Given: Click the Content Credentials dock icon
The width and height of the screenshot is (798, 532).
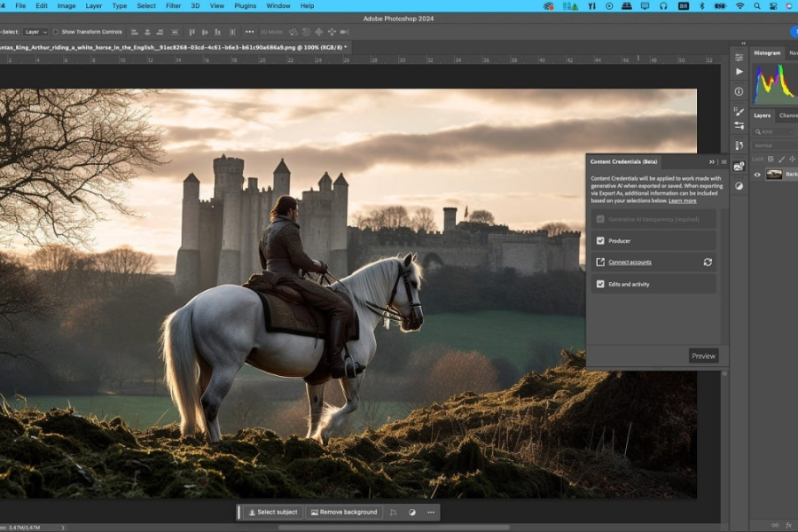Looking at the screenshot, I should [739, 166].
